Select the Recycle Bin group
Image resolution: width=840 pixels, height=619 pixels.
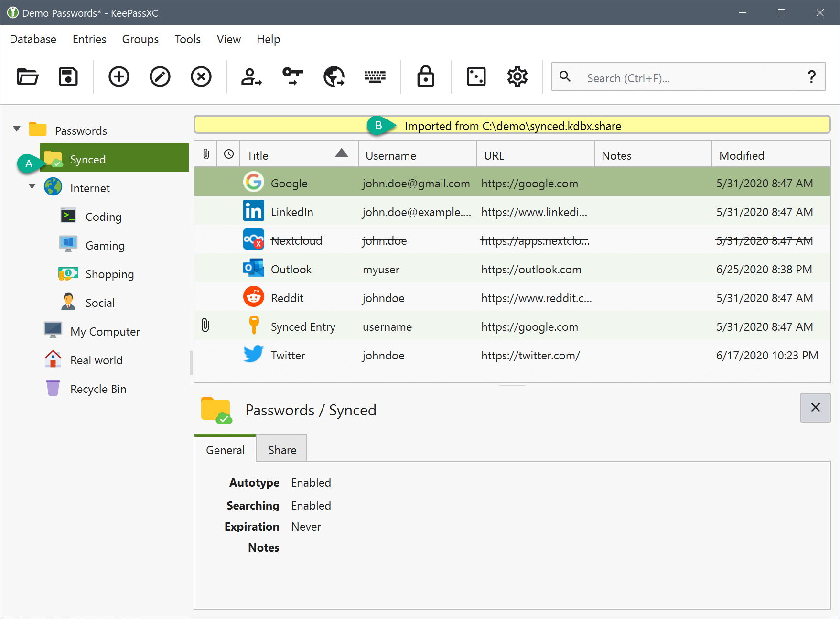98,389
